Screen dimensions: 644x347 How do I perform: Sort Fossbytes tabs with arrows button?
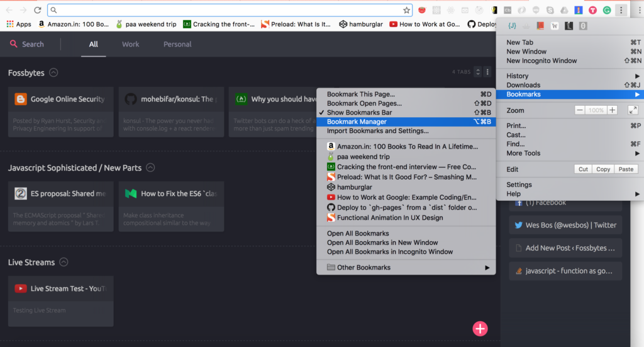tap(478, 72)
